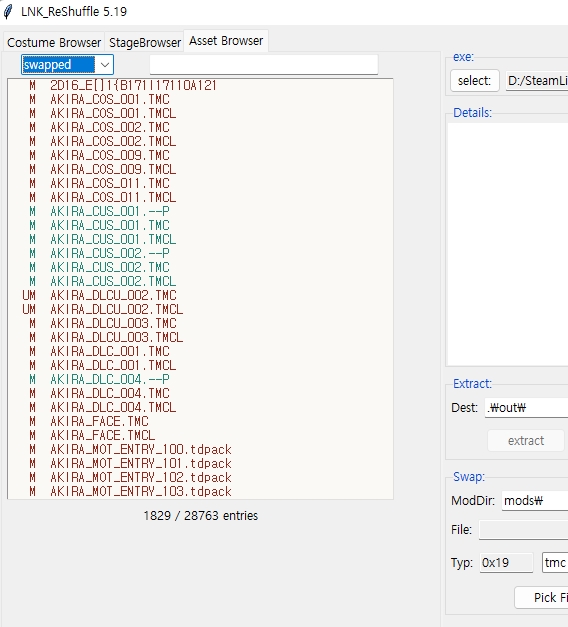This screenshot has width=568, height=627.
Task: Click the exe select button
Action: (474, 81)
